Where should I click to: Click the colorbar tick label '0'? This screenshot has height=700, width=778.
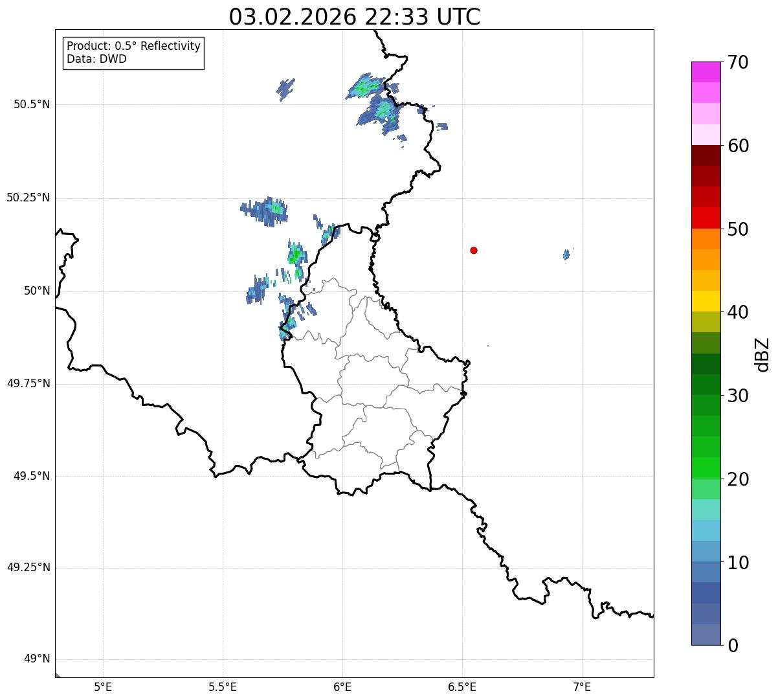tap(733, 646)
